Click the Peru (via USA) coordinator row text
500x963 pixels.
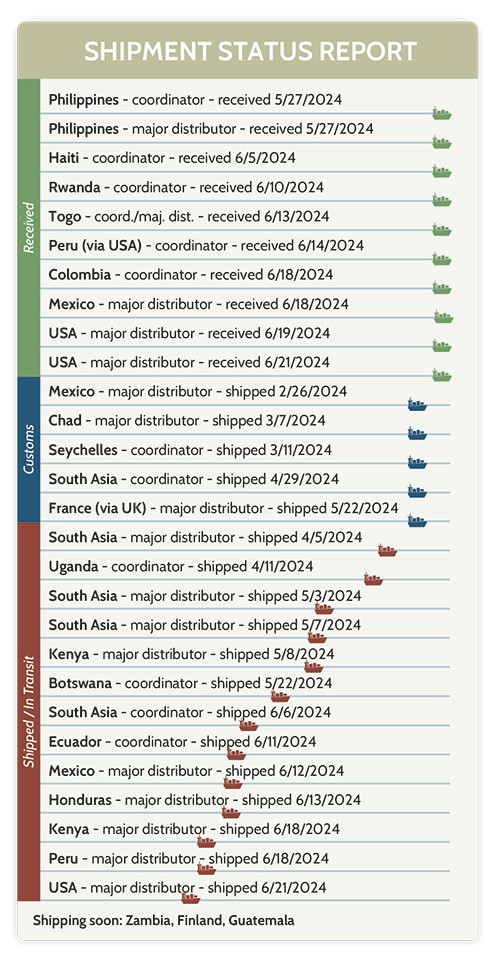pos(206,246)
